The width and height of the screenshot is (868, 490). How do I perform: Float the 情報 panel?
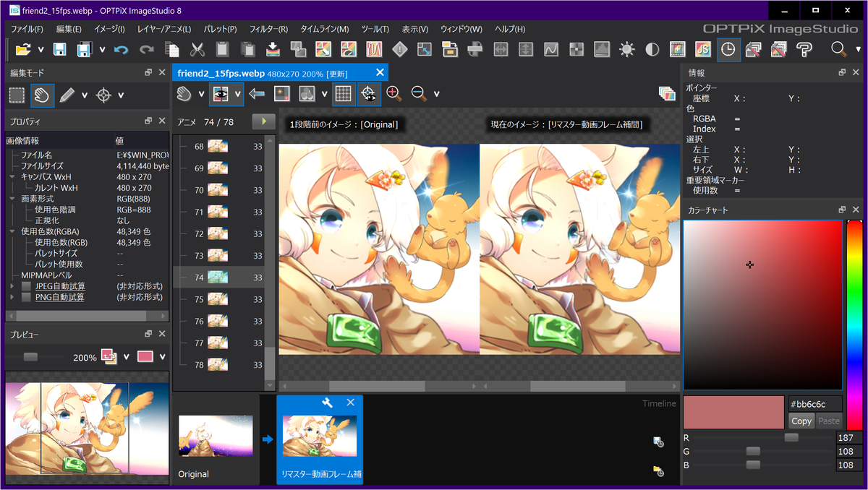(843, 72)
